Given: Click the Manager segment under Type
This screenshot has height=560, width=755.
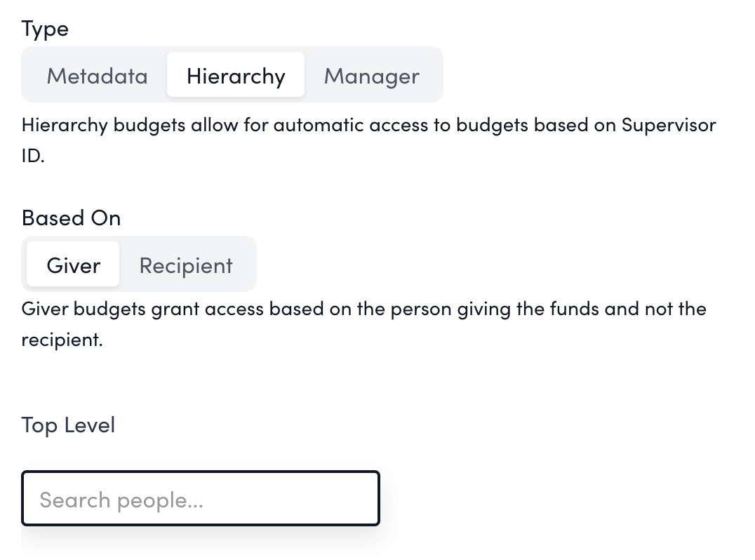Looking at the screenshot, I should pos(371,76).
